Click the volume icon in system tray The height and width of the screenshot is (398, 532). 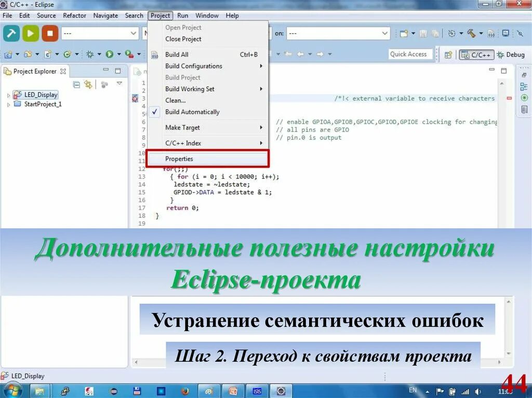(478, 392)
